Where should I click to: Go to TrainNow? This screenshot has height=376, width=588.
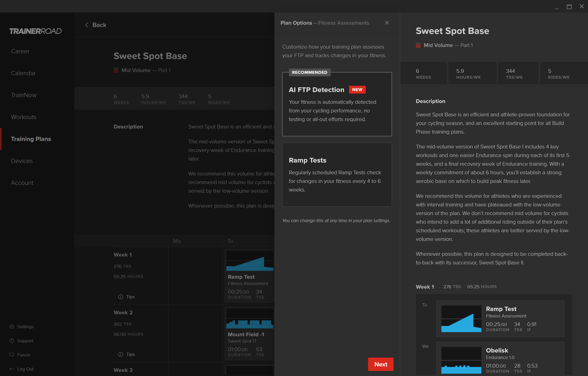pyautogui.click(x=24, y=95)
